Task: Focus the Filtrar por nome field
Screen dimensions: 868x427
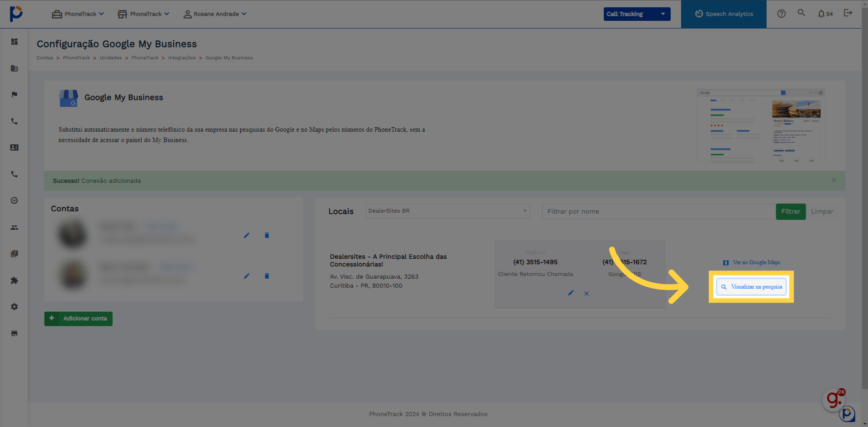Action: coord(659,211)
